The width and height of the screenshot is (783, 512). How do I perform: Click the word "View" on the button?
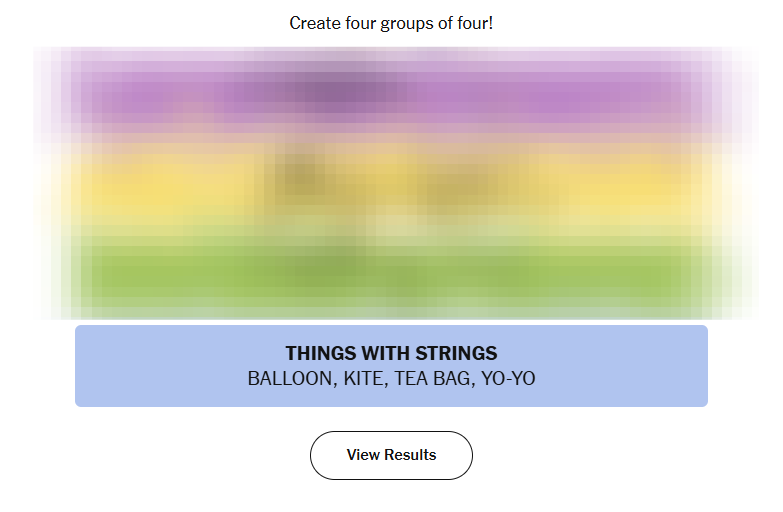pyautogui.click(x=364, y=455)
